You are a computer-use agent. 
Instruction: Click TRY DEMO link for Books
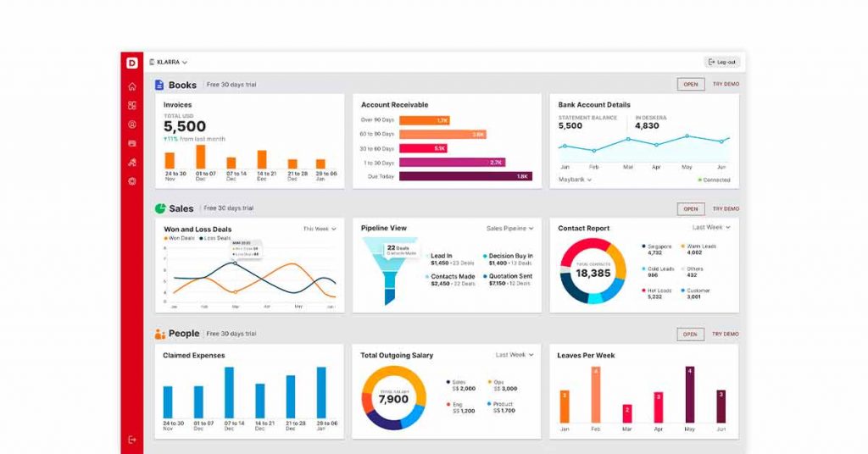point(726,84)
